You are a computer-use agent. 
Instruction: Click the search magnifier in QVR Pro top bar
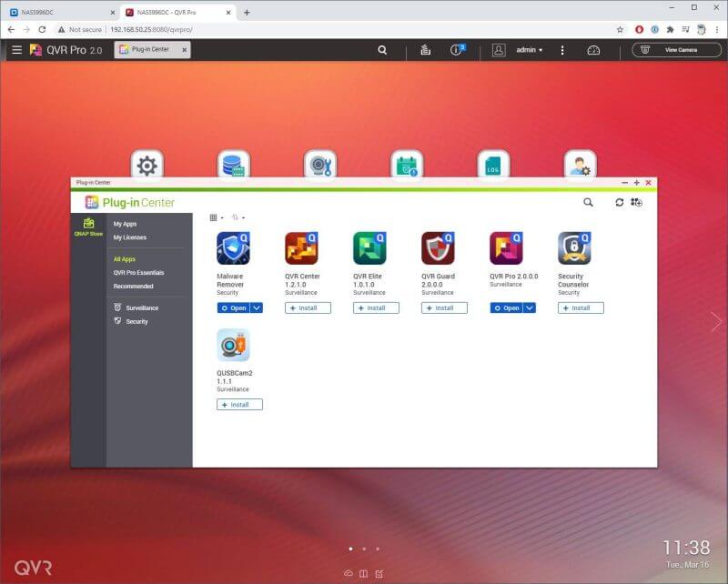tap(382, 50)
